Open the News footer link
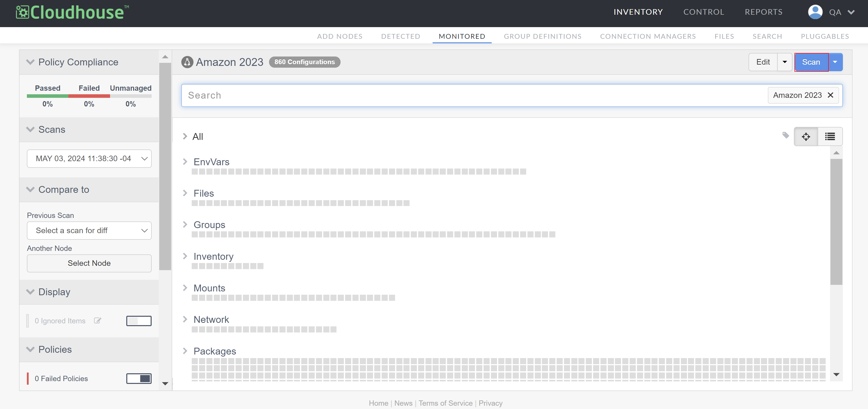The image size is (868, 409). [403, 403]
